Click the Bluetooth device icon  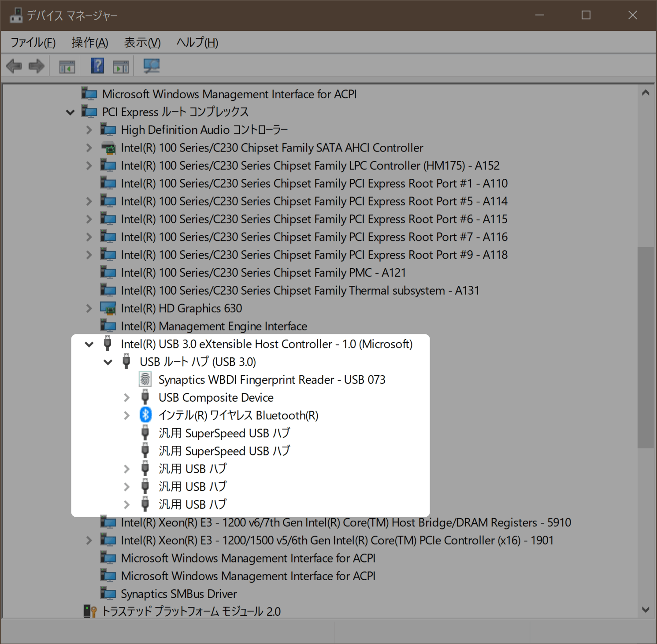[x=145, y=415]
